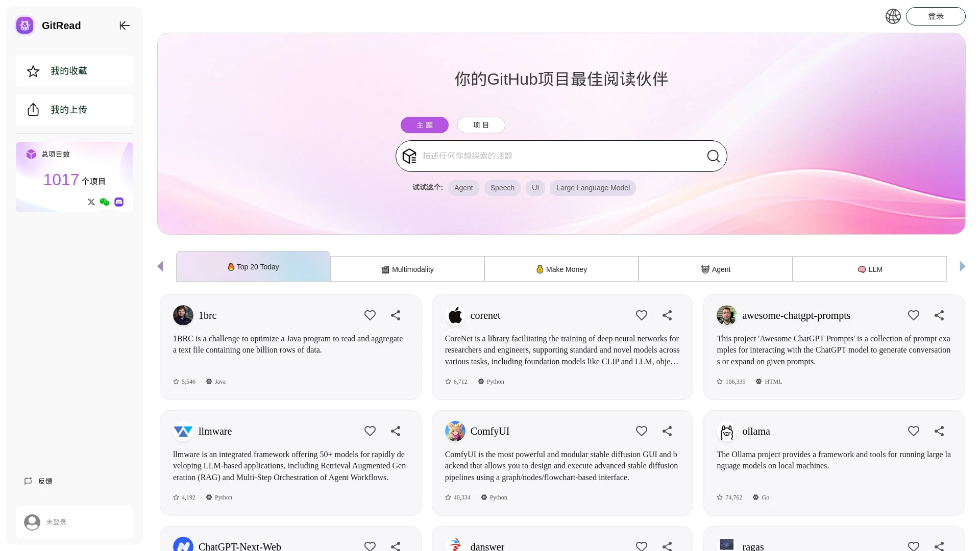Expand left arrow for previous categories

click(x=161, y=266)
